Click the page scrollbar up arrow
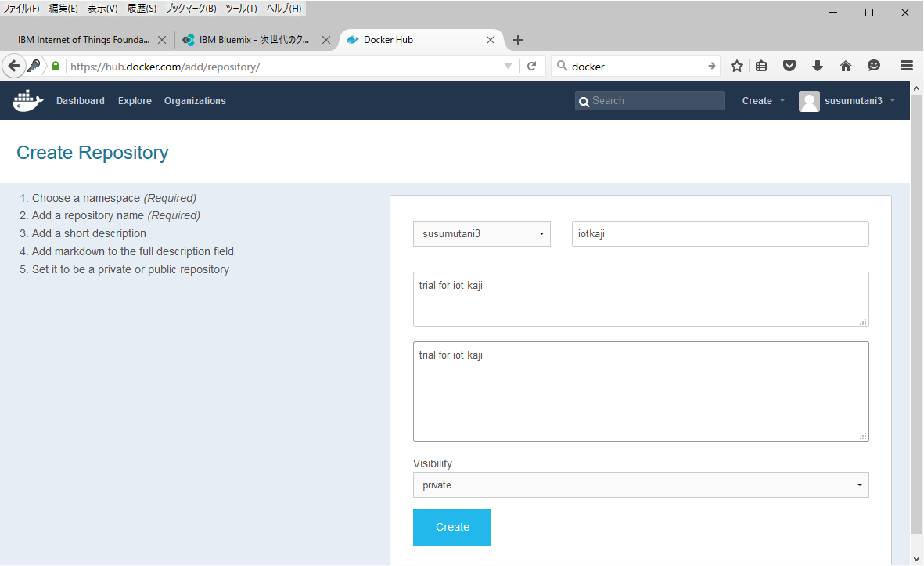This screenshot has width=924, height=566. [x=916, y=88]
